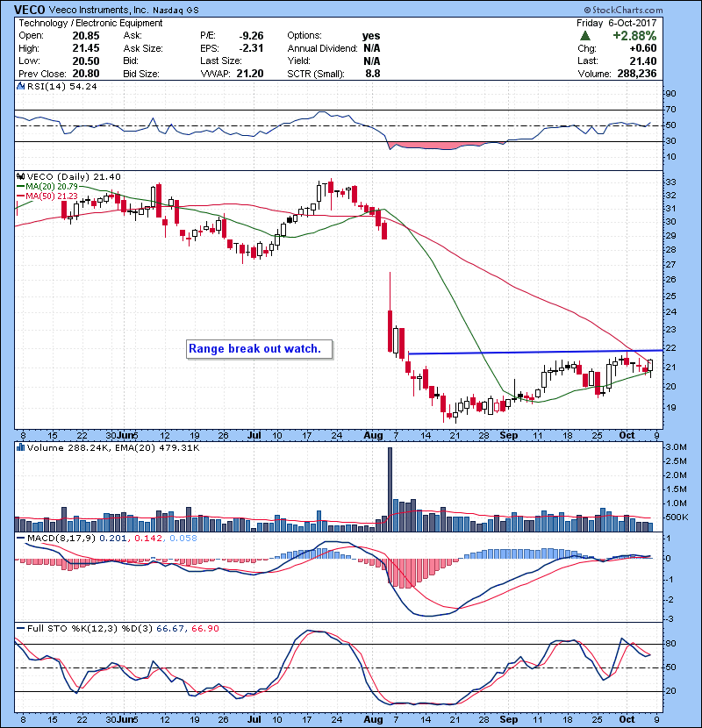702x728 pixels.
Task: Click the Jul label on the bottom date axis
Action: coord(254,719)
